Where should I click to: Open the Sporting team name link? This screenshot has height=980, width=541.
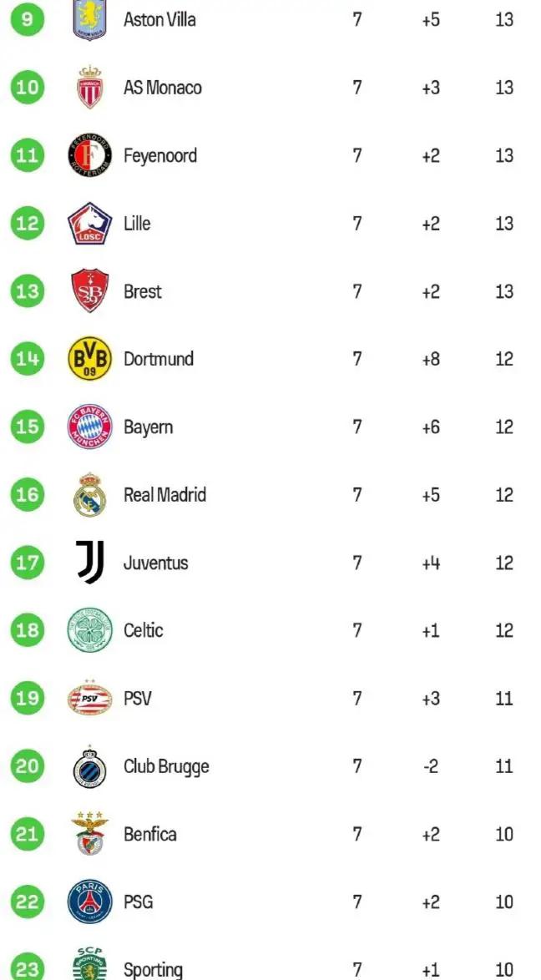(153, 969)
